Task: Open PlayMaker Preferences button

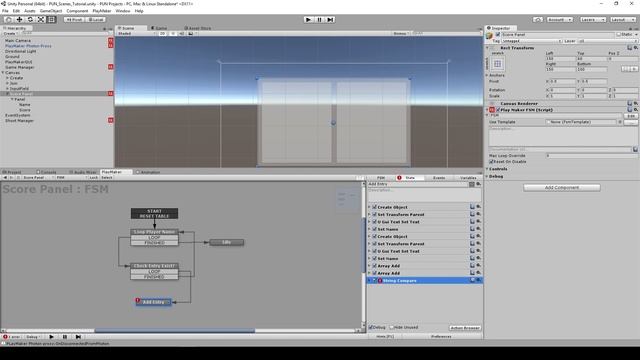Action: (441, 337)
